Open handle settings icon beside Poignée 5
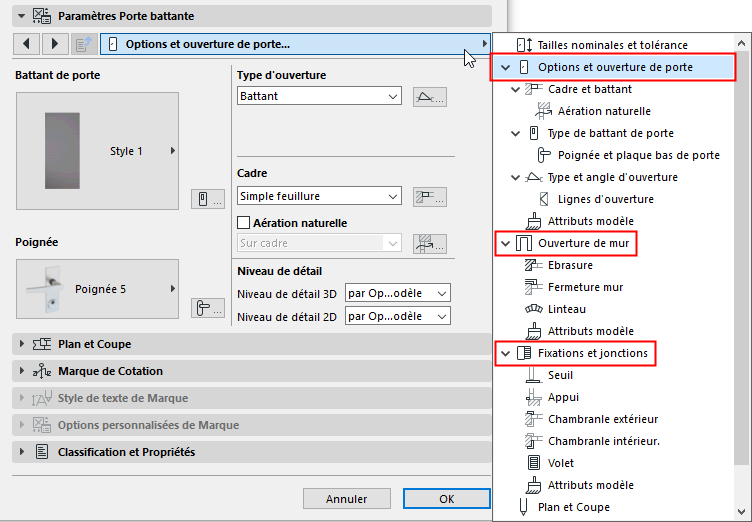The height and width of the screenshot is (522, 752). (x=205, y=307)
